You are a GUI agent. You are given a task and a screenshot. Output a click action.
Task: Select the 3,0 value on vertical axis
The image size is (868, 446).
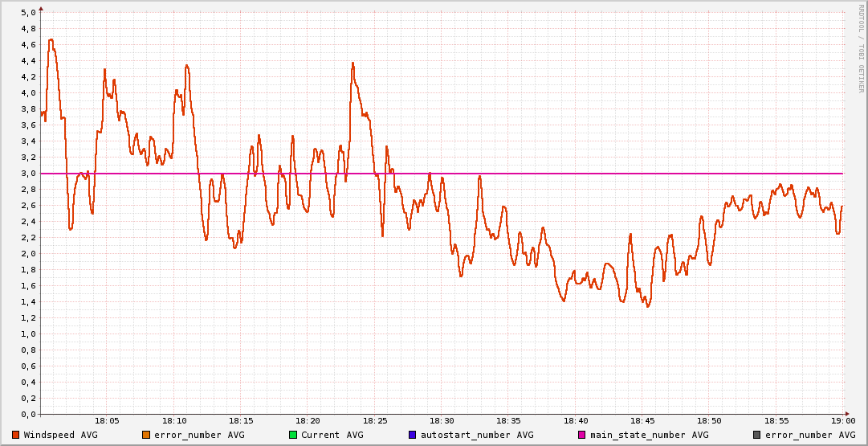click(28, 174)
